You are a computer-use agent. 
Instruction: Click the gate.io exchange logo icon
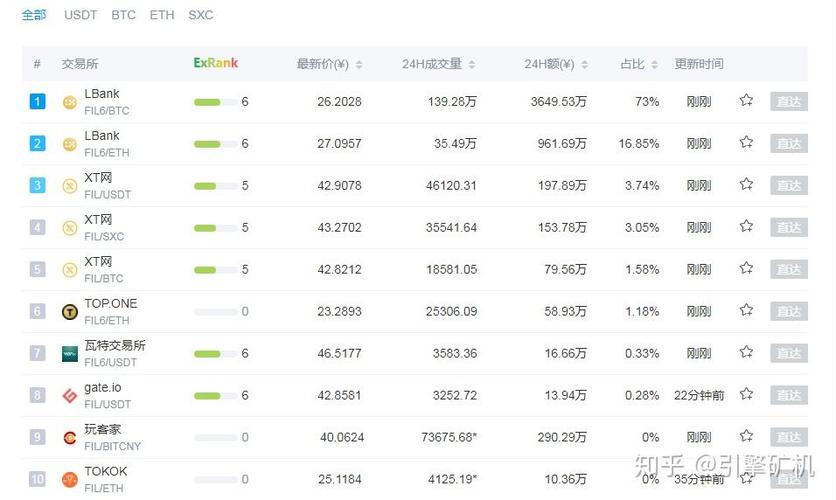click(70, 396)
